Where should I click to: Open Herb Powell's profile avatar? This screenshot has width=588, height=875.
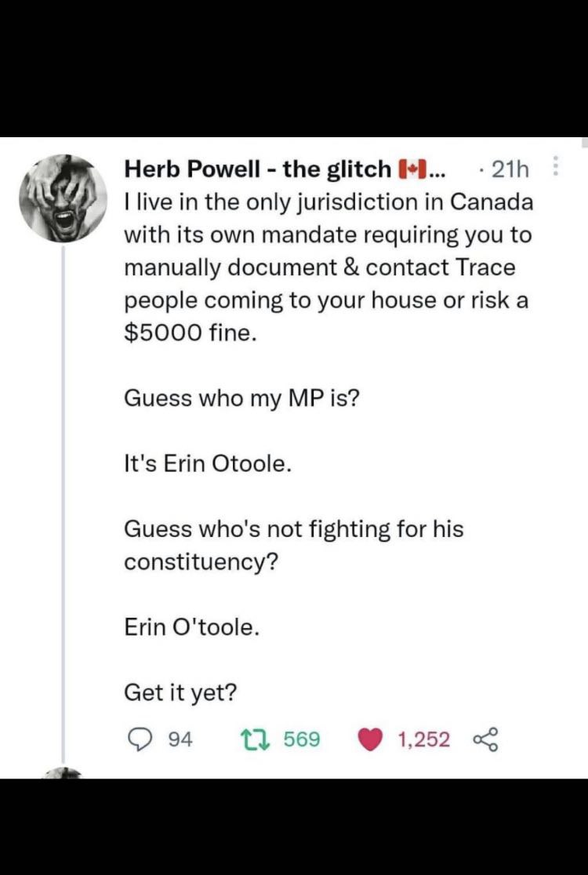(63, 198)
